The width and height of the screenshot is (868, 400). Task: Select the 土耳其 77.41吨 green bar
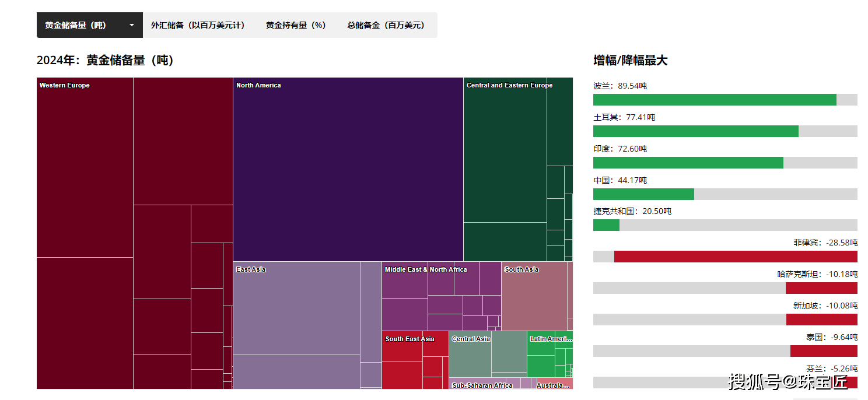click(695, 131)
